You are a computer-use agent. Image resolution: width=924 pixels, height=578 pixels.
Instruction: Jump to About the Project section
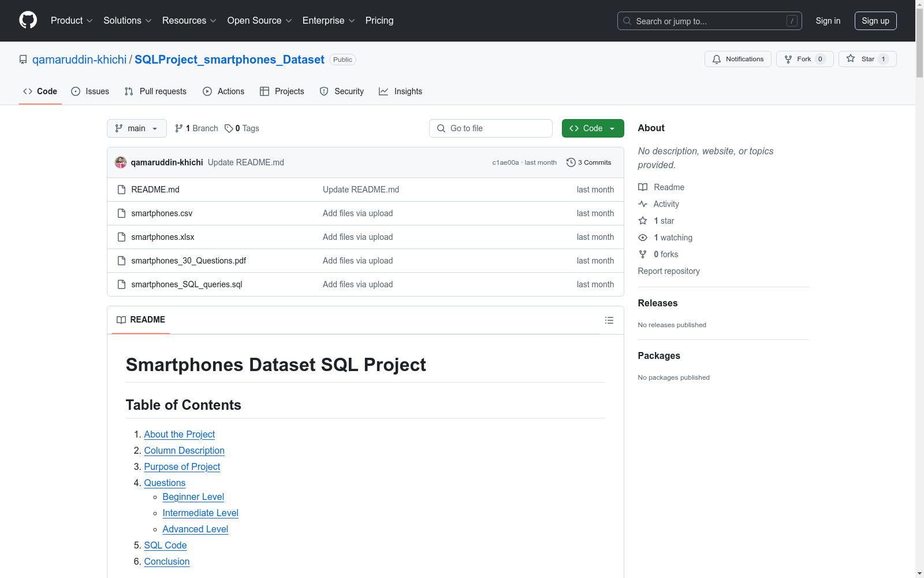point(180,434)
